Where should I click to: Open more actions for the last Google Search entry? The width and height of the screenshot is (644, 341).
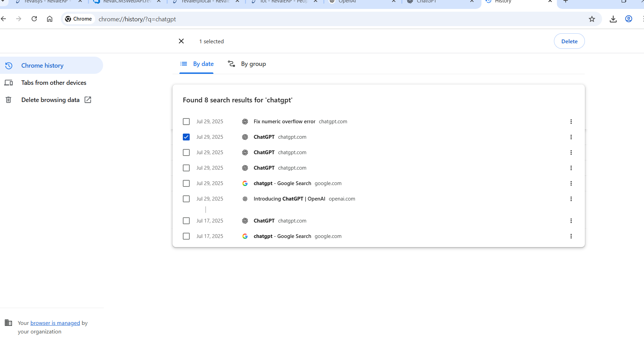pyautogui.click(x=571, y=236)
